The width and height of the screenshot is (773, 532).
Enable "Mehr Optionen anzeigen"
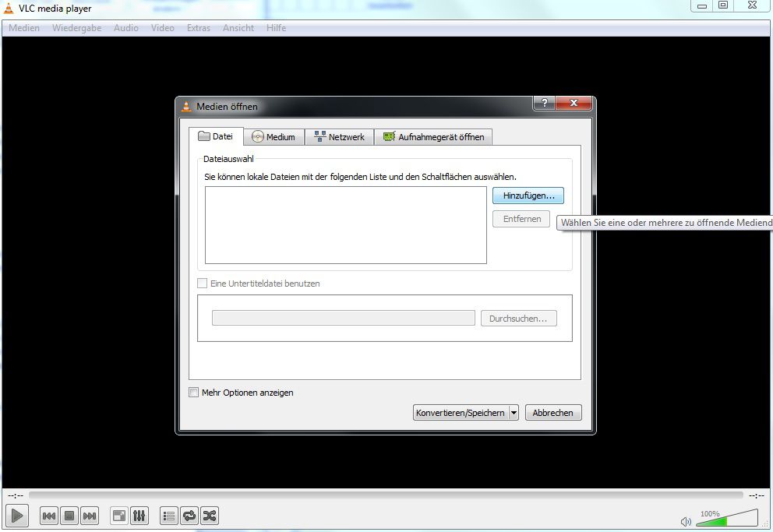(x=193, y=393)
